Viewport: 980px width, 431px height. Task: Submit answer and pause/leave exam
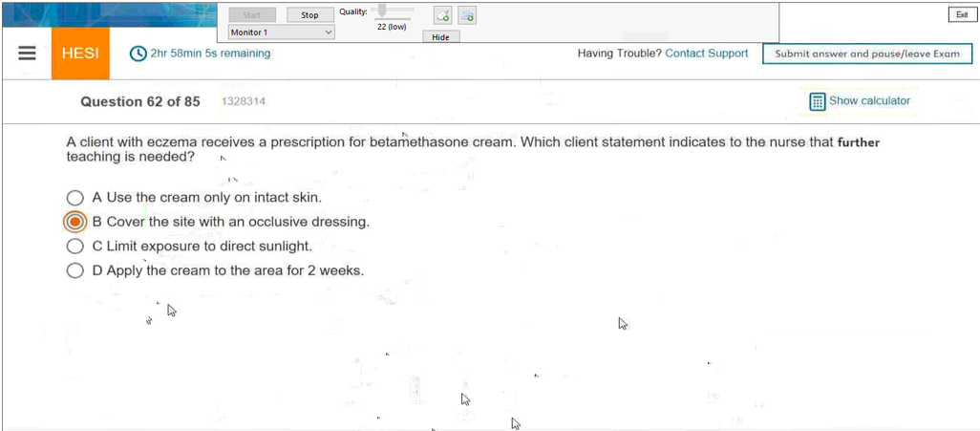[x=866, y=54]
